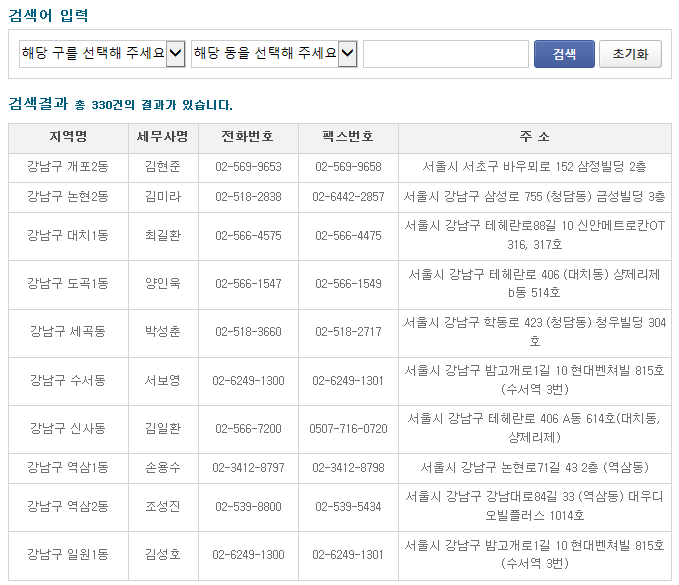679x585 pixels.
Task: Select the 강남구 신사동 region cell
Action: 68,429
